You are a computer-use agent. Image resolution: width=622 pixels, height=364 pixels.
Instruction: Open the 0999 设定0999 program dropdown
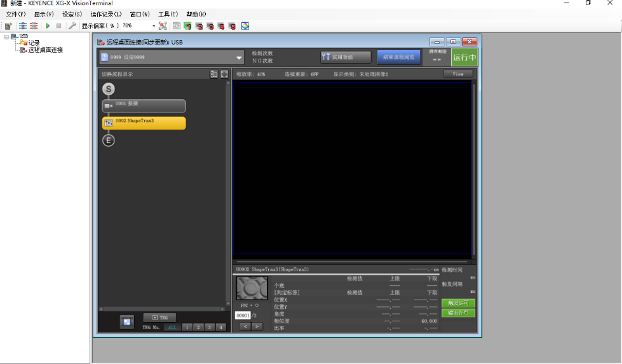click(x=171, y=58)
